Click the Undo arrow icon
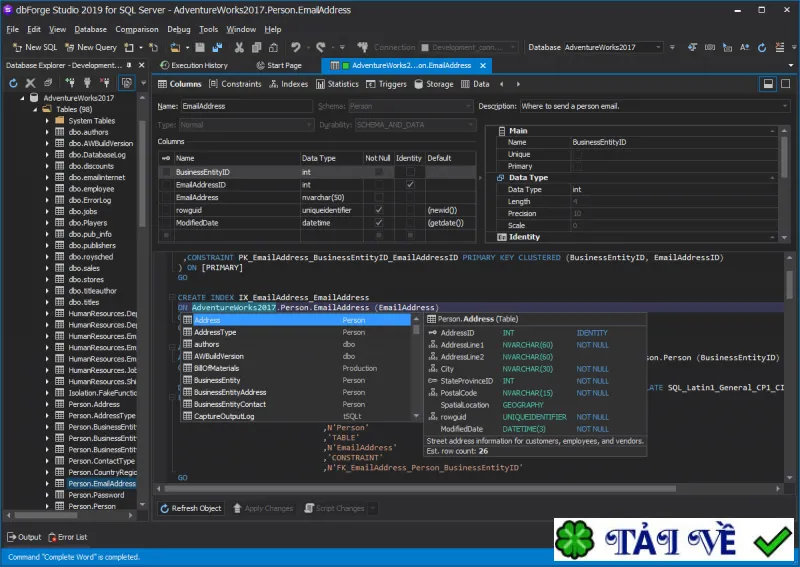 295,47
